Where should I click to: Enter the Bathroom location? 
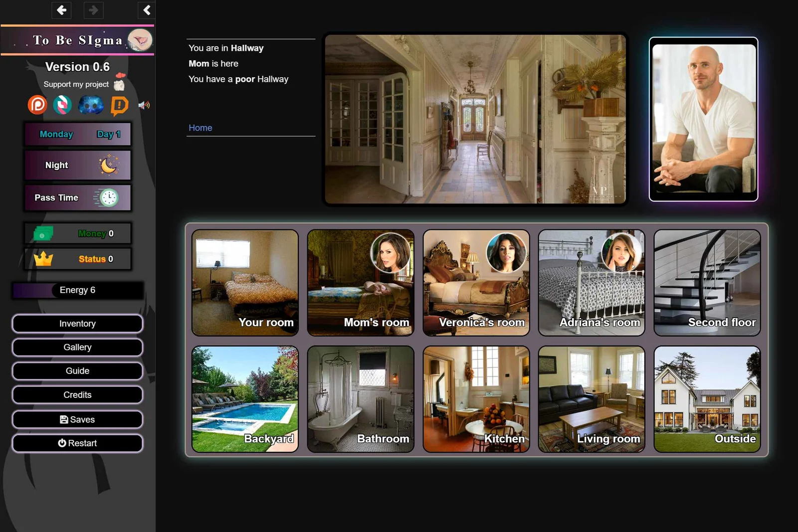pos(361,399)
